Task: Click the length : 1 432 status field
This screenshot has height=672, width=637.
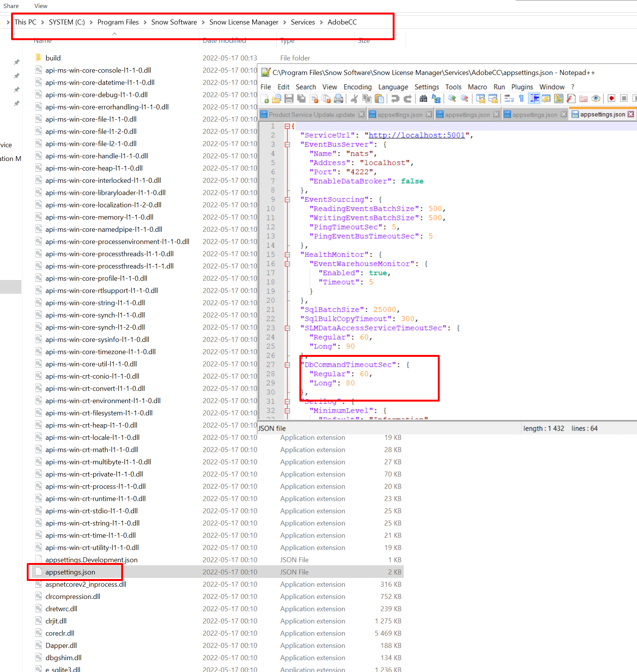Action: point(544,428)
